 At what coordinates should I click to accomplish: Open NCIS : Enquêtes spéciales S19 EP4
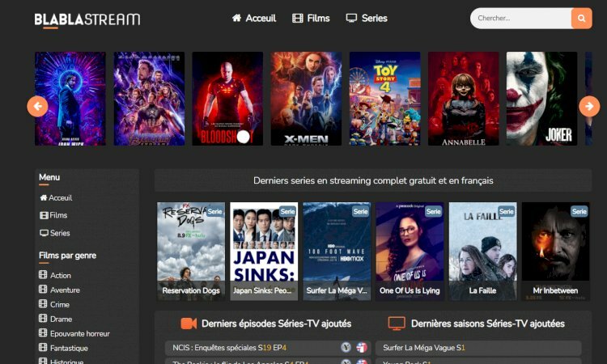(229, 348)
